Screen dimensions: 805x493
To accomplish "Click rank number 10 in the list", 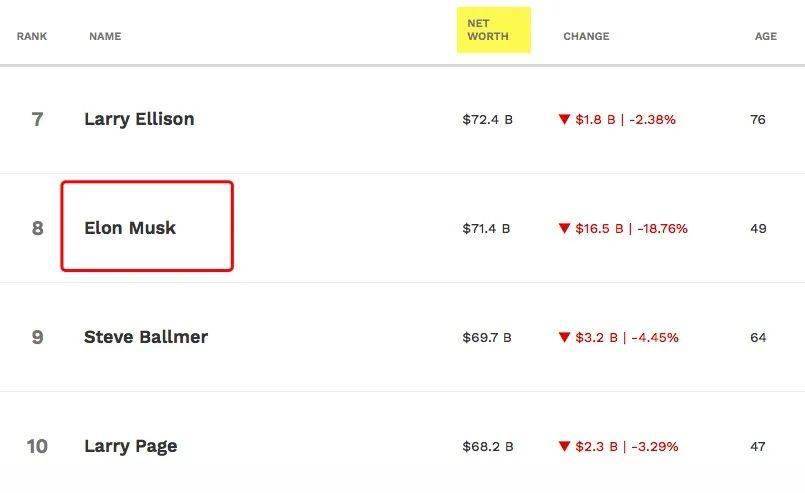I will pyautogui.click(x=37, y=446).
